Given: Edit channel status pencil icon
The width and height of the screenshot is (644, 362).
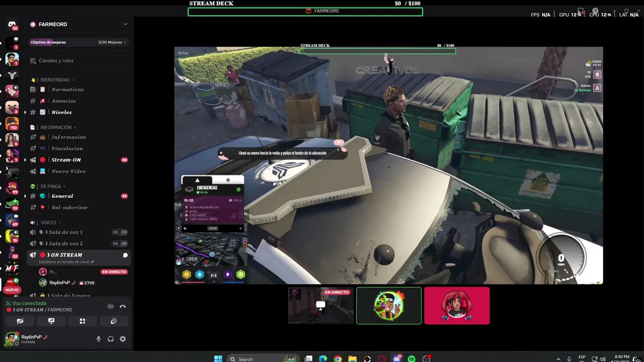Looking at the screenshot, I should click(92, 262).
